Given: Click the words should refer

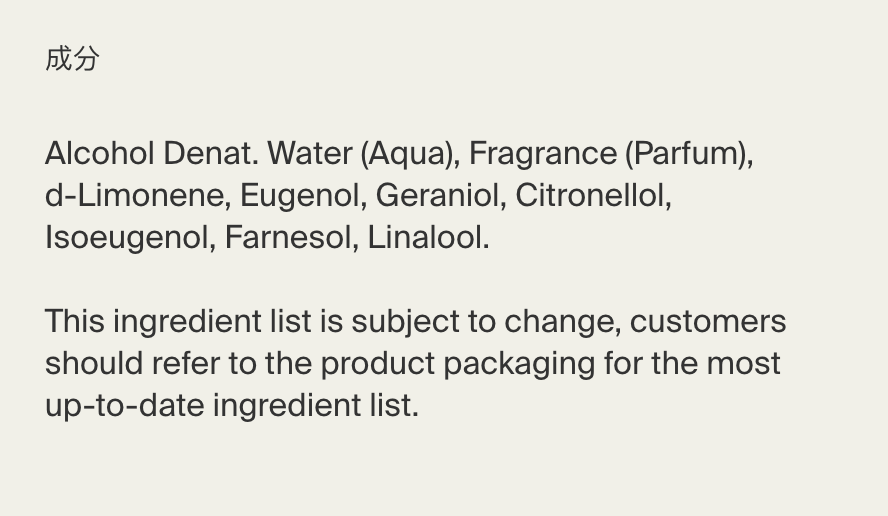Looking at the screenshot, I should tap(131, 364).
